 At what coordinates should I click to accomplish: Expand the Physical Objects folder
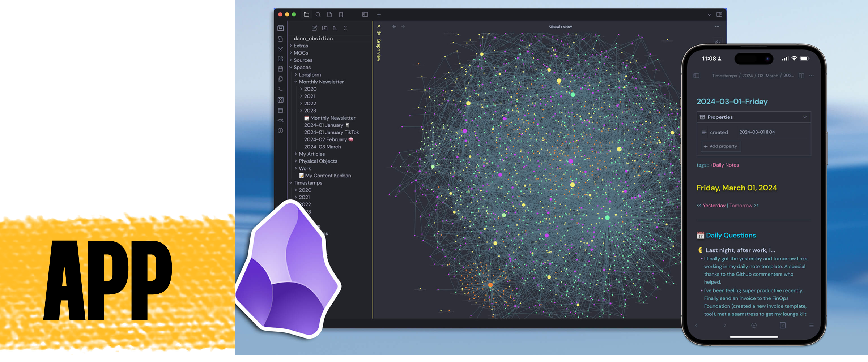318,161
